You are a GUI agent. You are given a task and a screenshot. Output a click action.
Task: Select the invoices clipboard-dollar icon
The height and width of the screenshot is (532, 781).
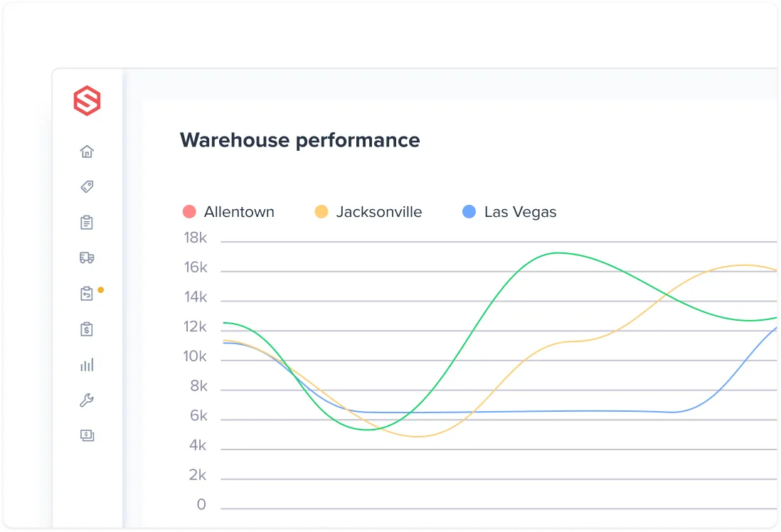pyautogui.click(x=87, y=329)
